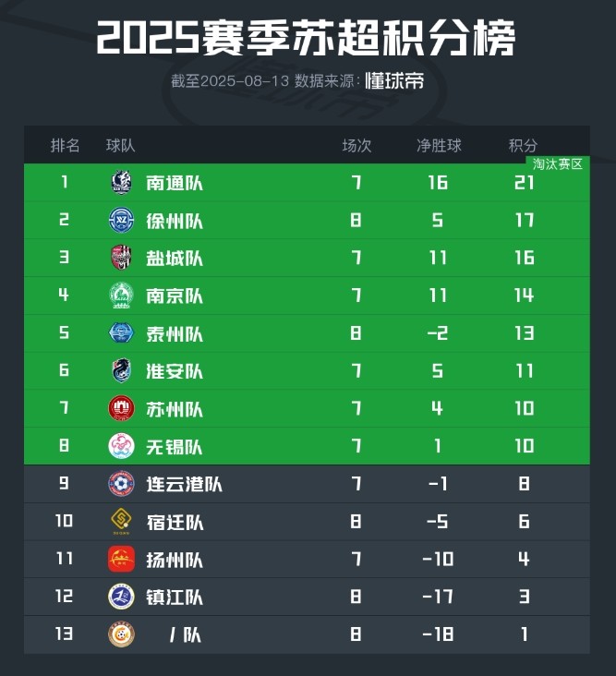Click the 南通队 team logo

coord(121,183)
